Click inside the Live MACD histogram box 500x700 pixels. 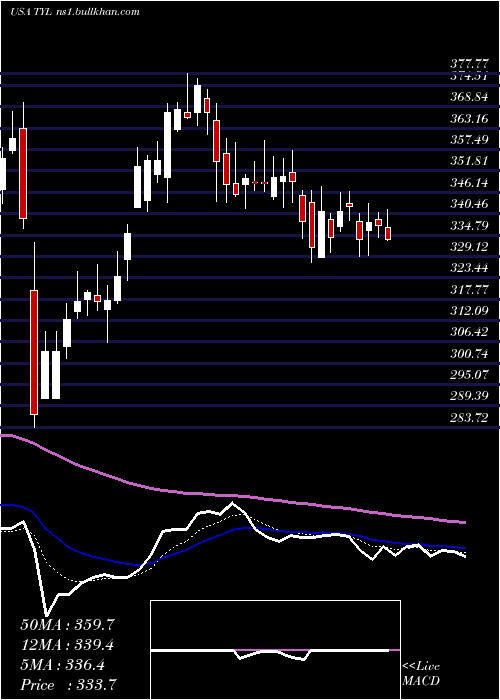pos(275,650)
